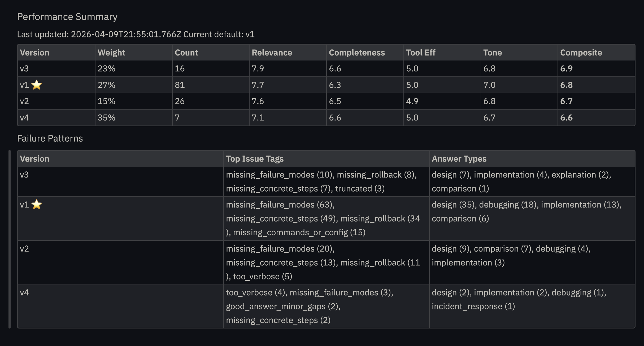This screenshot has height=346, width=644.
Task: Click the Composite column header
Action: [x=581, y=53]
